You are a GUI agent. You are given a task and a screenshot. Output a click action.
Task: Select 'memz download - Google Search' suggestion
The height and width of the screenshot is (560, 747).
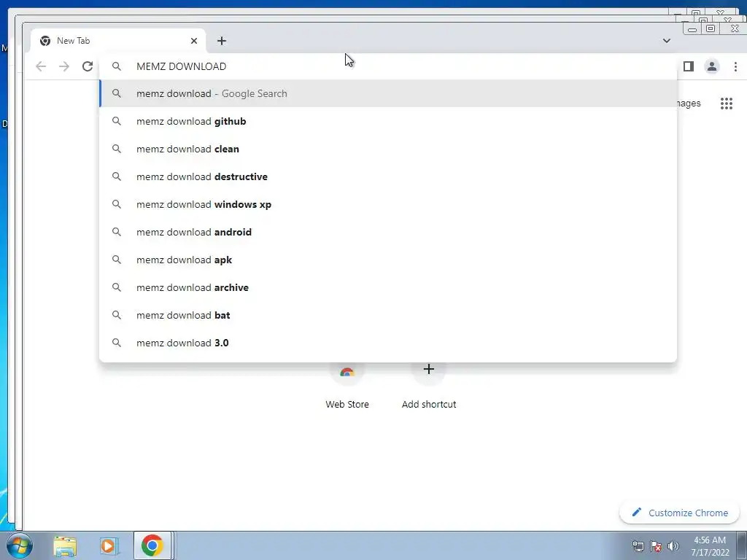click(388, 93)
